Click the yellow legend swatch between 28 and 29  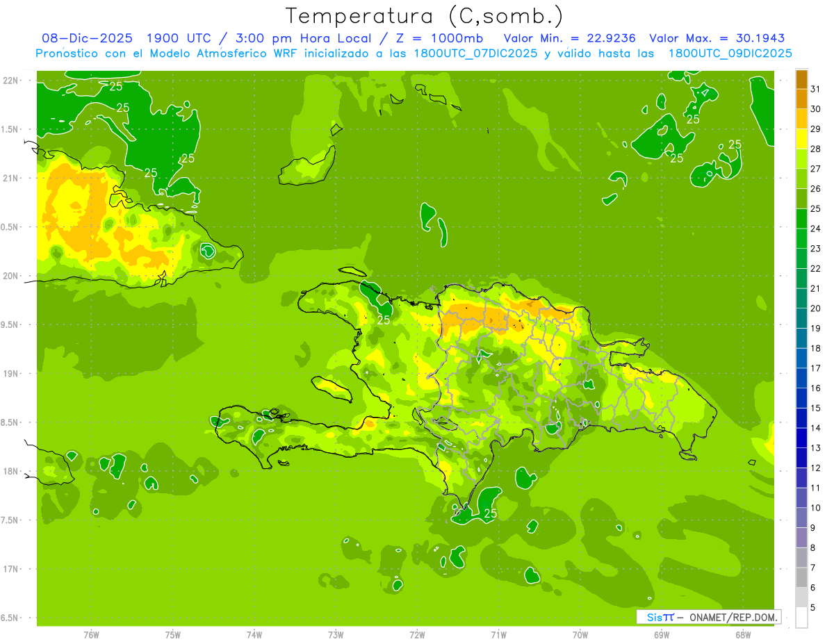point(802,139)
